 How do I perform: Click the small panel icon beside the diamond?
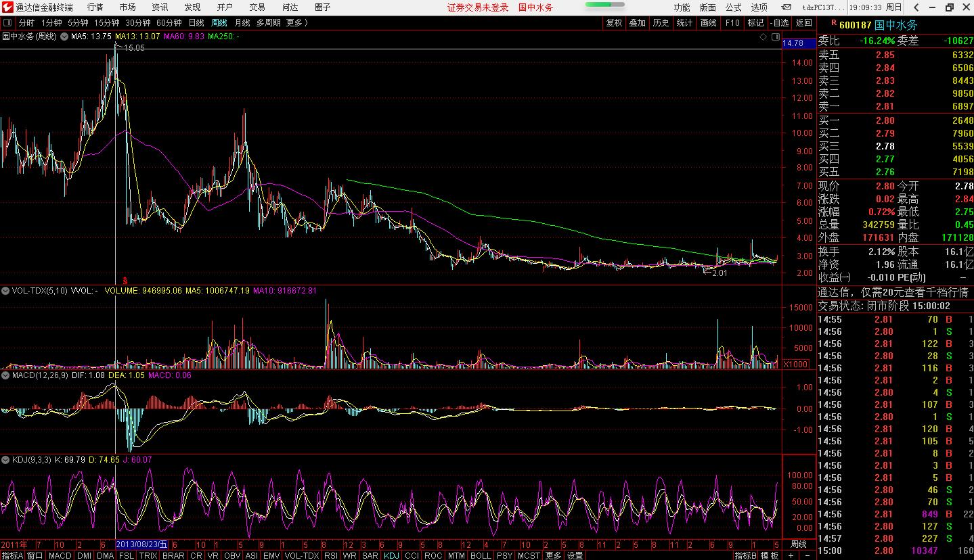(774, 36)
